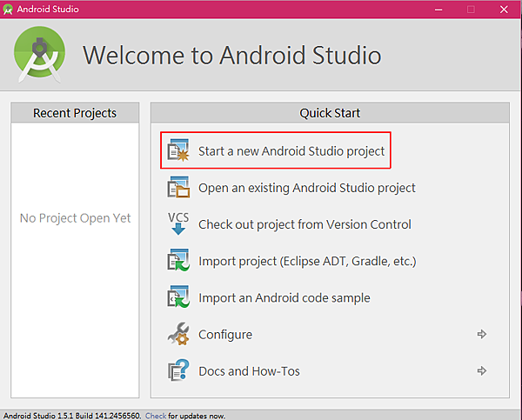The image size is (522, 420).
Task: Click the Android icon in title bar
Action: click(x=9, y=9)
